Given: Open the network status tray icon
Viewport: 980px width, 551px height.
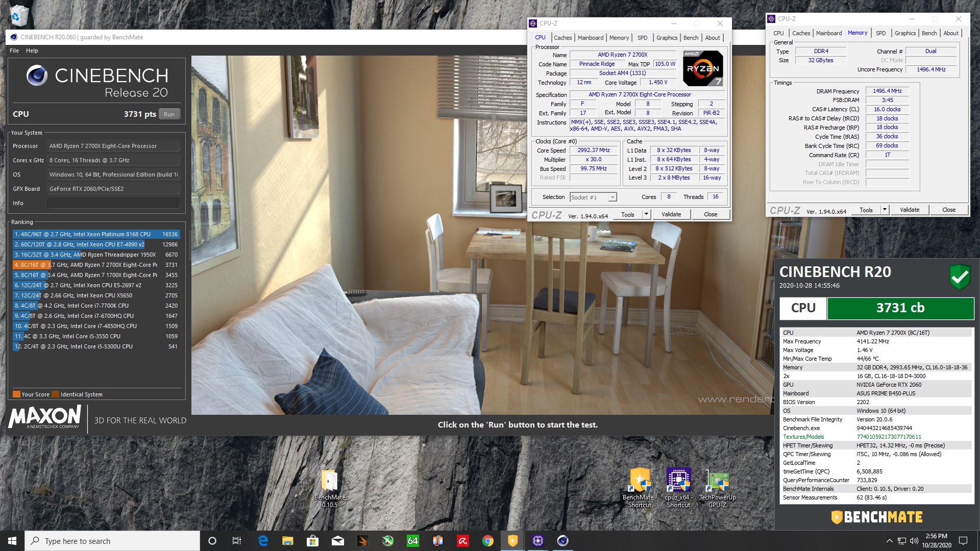Looking at the screenshot, I should coord(902,541).
